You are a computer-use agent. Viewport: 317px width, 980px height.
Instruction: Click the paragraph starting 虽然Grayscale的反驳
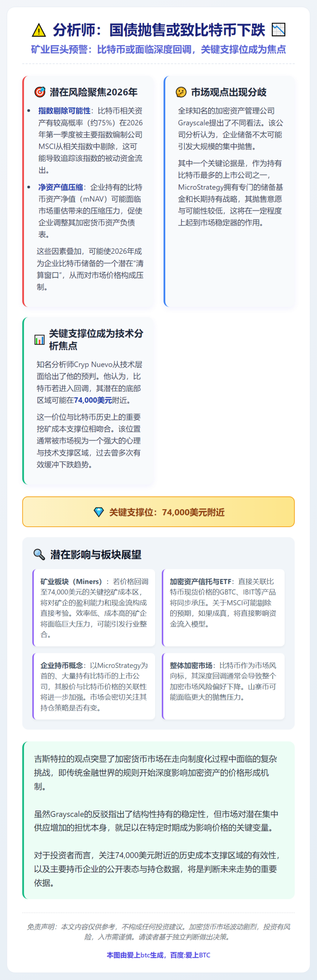click(156, 821)
